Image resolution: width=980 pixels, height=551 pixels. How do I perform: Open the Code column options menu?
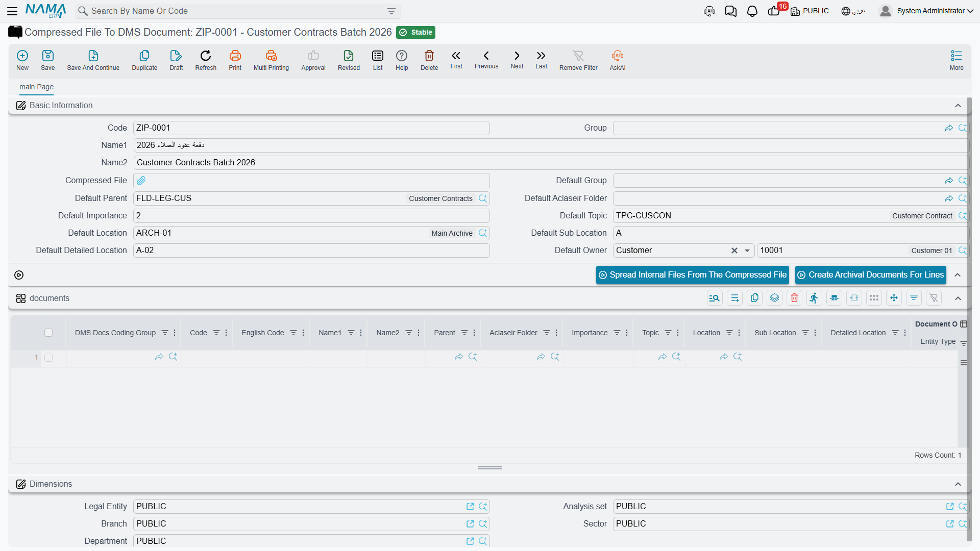tap(226, 333)
